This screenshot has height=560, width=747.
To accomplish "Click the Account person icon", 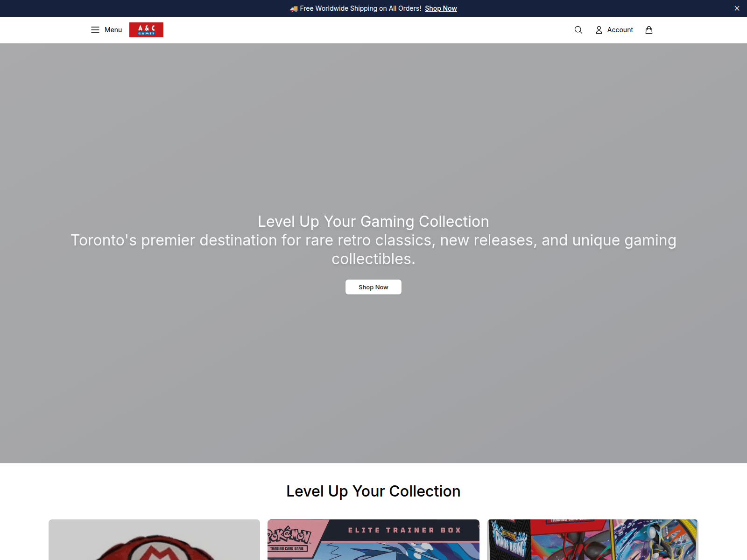I will point(599,30).
